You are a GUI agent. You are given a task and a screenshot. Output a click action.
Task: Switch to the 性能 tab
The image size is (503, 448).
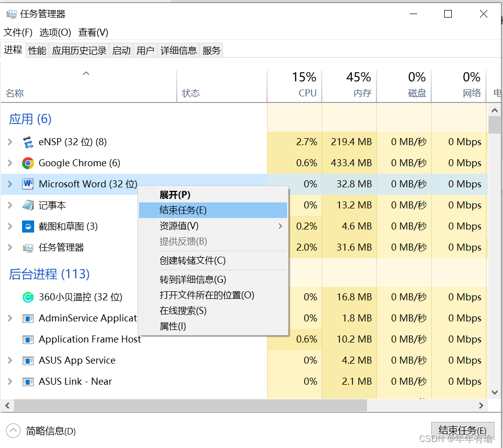pyautogui.click(x=37, y=50)
